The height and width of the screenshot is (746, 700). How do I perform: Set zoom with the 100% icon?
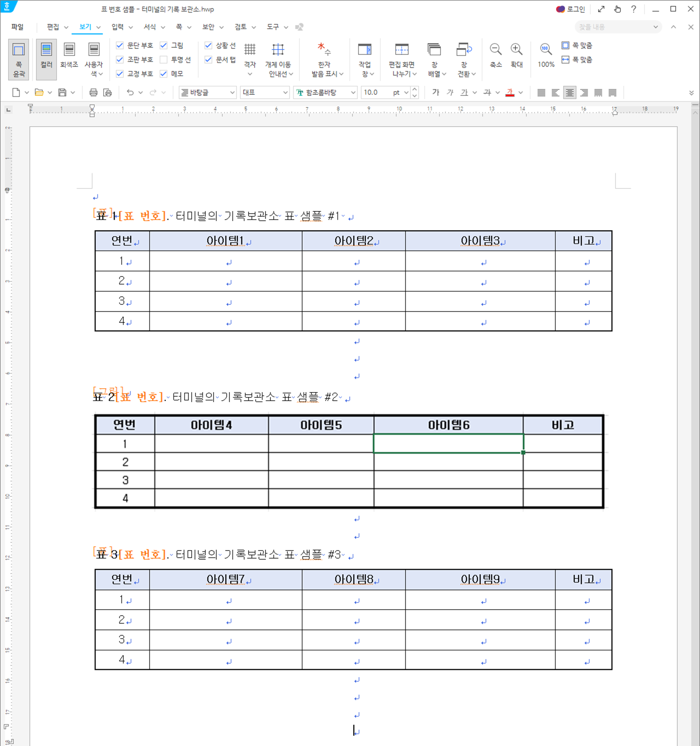point(546,49)
